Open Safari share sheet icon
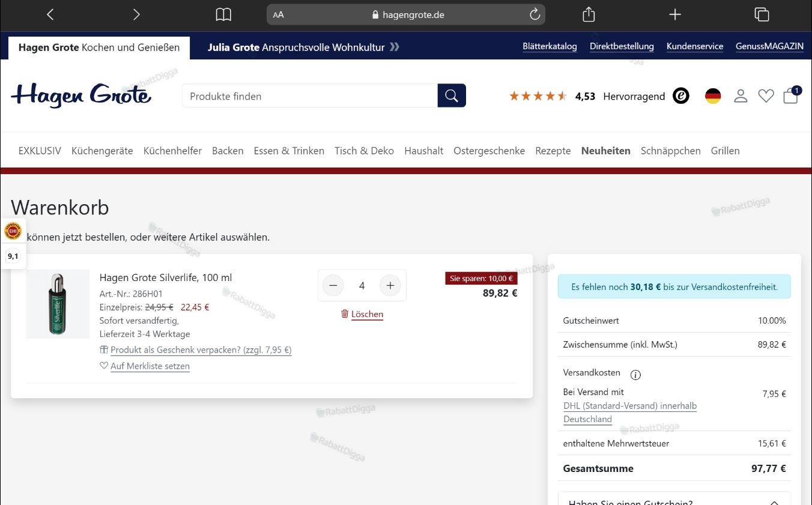The image size is (812, 505). pos(589,14)
